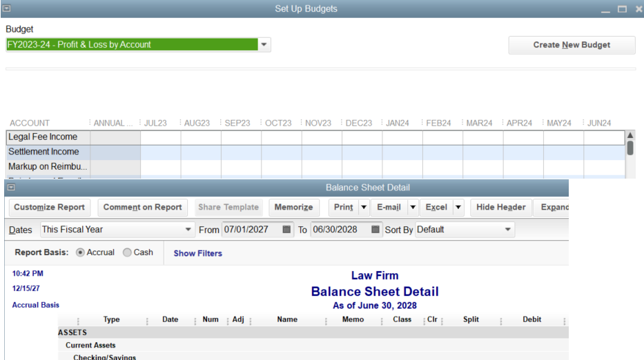Click the JUN24 column header
The width and height of the screenshot is (644, 360).
pos(599,123)
